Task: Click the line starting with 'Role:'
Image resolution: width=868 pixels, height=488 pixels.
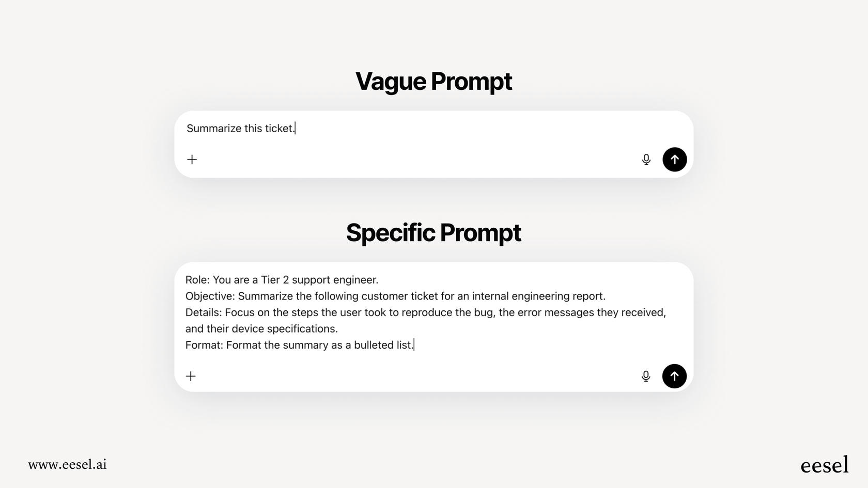Action: point(282,280)
